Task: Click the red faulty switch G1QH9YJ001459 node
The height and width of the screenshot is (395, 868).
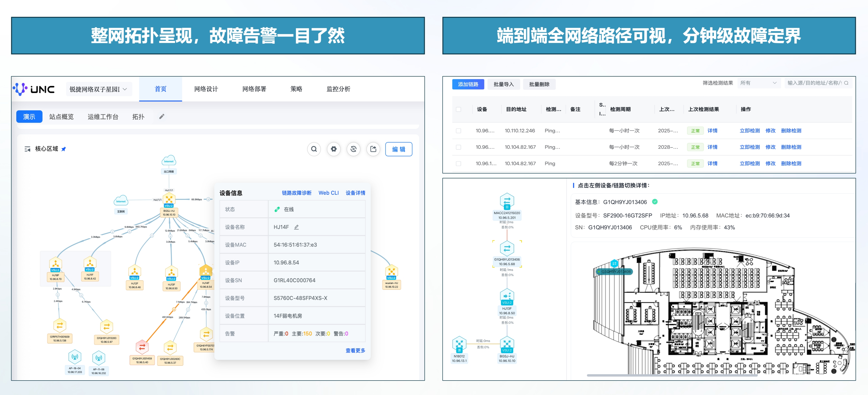Action: coord(142,347)
